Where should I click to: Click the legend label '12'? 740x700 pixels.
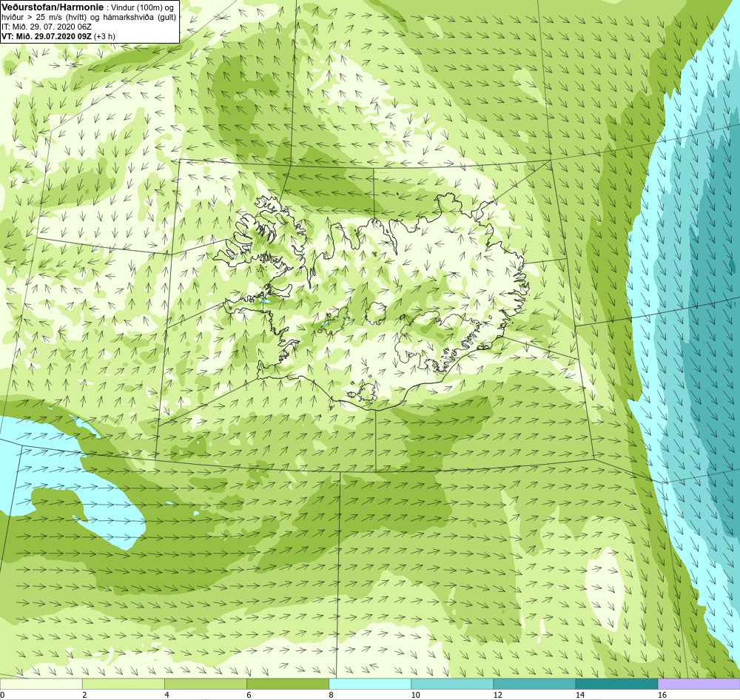pyautogui.click(x=497, y=695)
